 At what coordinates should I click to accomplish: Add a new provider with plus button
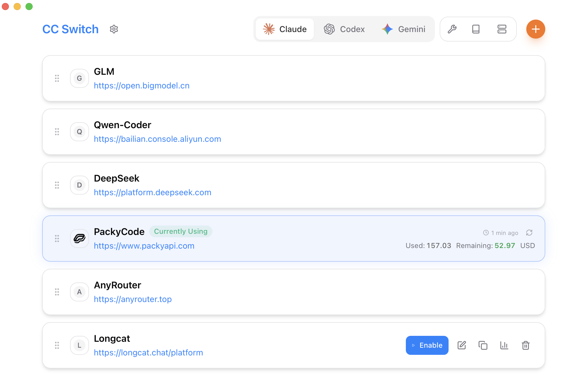point(535,29)
